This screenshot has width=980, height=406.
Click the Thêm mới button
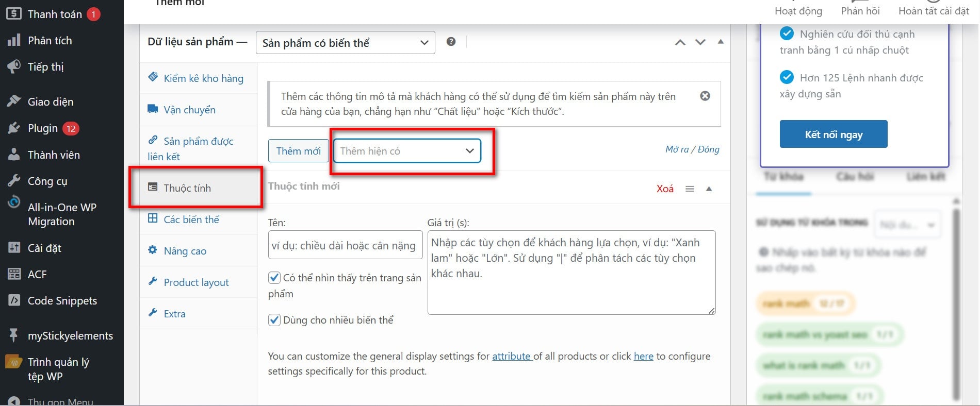pos(299,151)
